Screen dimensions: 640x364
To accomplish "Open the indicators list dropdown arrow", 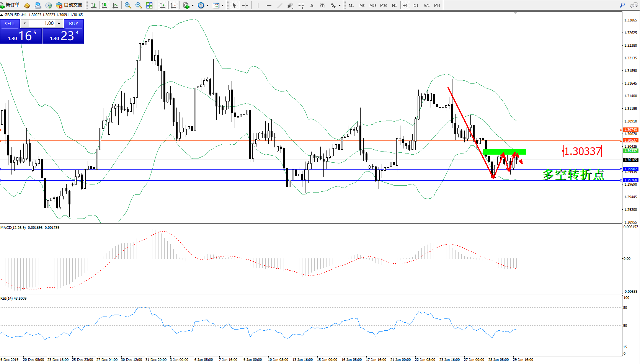I will [193, 6].
